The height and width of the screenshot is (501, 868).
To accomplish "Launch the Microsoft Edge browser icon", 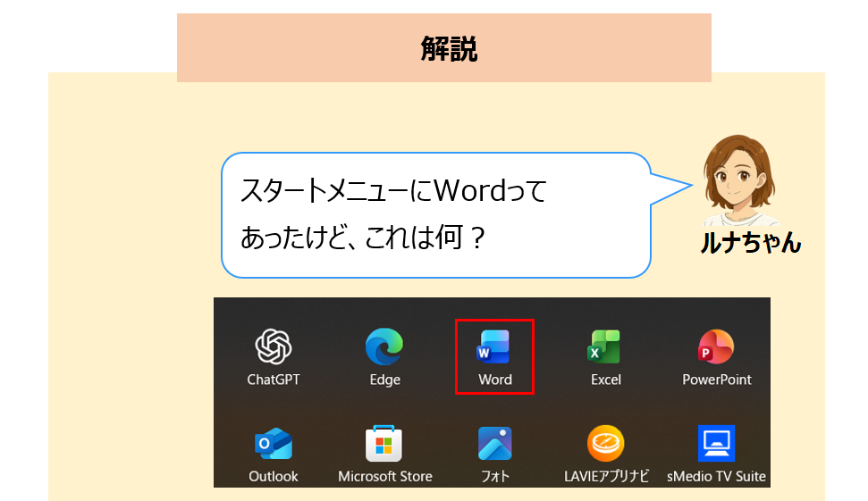I will [384, 347].
